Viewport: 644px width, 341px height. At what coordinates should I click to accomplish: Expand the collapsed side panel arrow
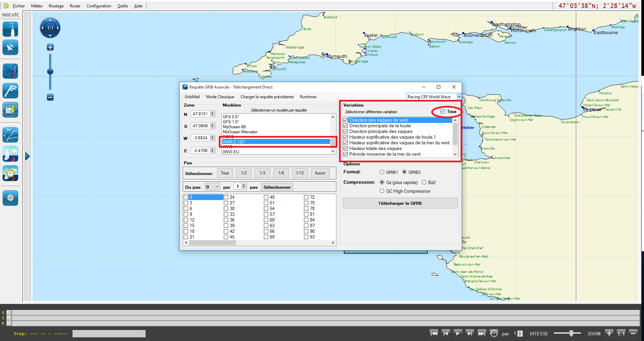(x=27, y=156)
